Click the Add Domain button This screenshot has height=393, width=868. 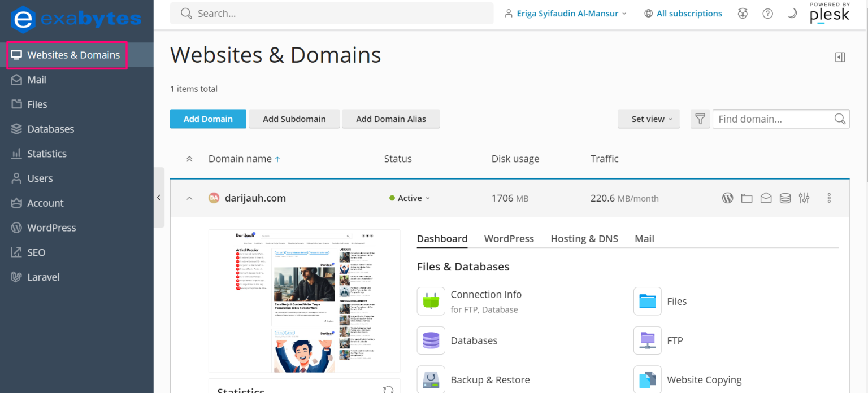pyautogui.click(x=208, y=119)
